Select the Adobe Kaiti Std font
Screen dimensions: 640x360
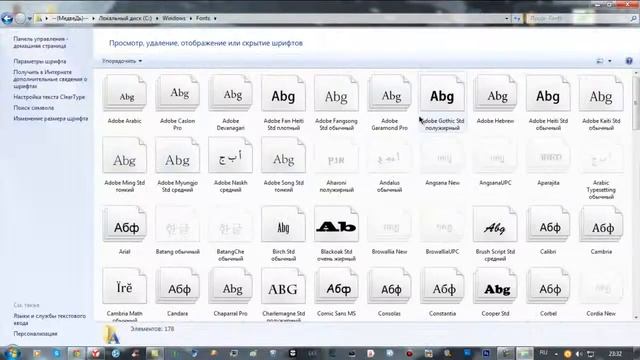(x=601, y=93)
